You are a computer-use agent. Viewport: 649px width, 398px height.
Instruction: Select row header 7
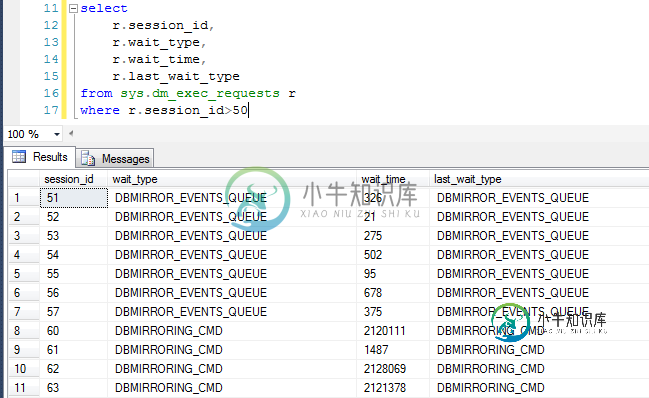(24, 312)
